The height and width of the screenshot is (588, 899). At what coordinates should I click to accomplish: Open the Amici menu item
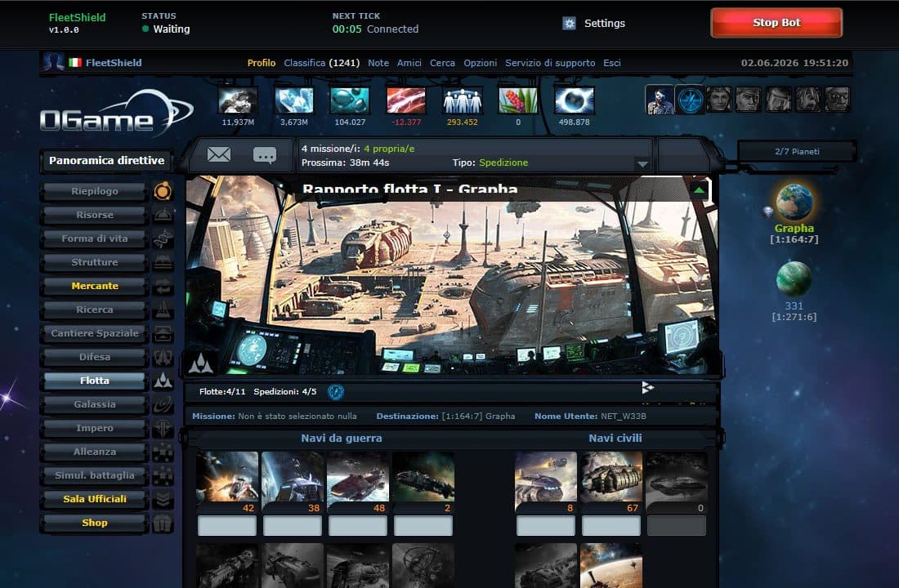(409, 63)
